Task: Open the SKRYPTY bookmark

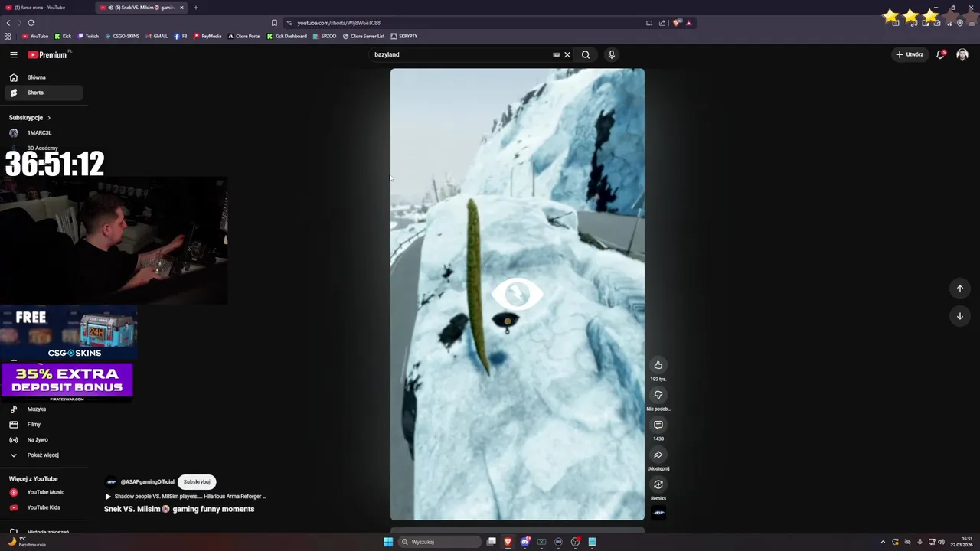Action: [404, 36]
